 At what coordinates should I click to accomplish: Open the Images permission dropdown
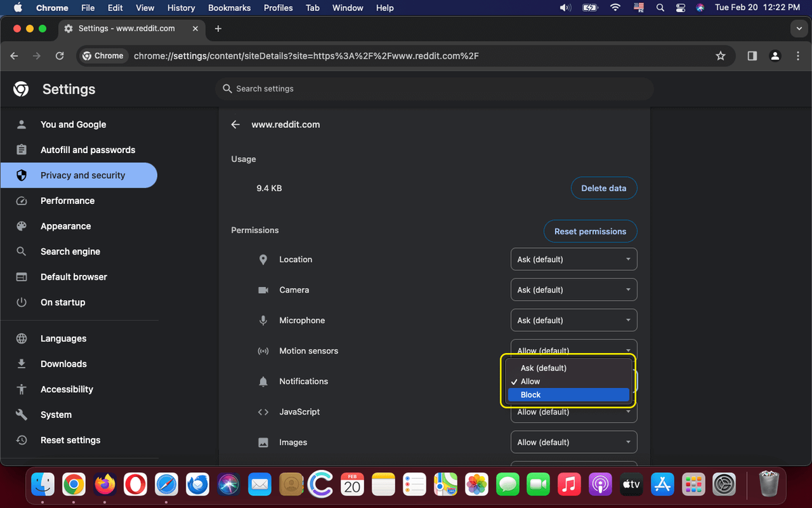(x=573, y=442)
